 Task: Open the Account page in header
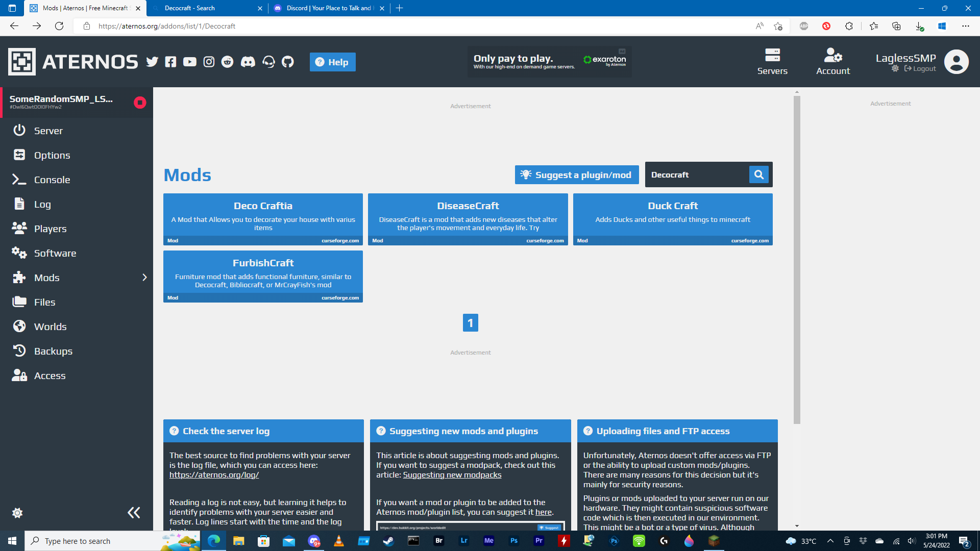[x=833, y=62]
